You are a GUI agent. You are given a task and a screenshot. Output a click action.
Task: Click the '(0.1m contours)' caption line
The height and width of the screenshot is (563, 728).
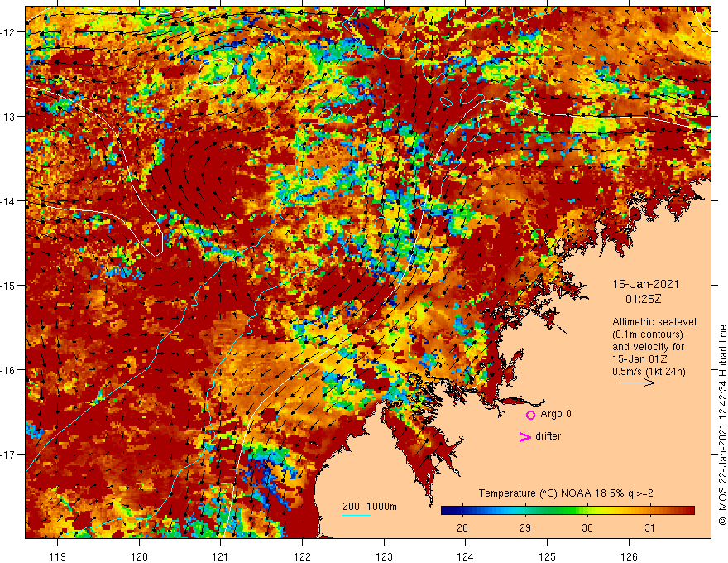tap(648, 334)
